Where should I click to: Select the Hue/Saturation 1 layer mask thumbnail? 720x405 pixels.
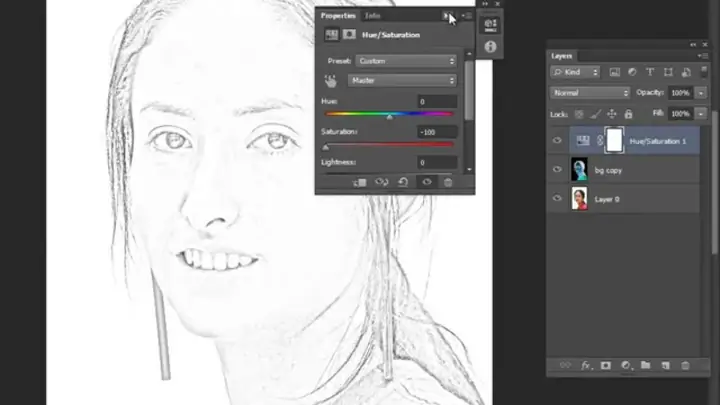pyautogui.click(x=614, y=141)
